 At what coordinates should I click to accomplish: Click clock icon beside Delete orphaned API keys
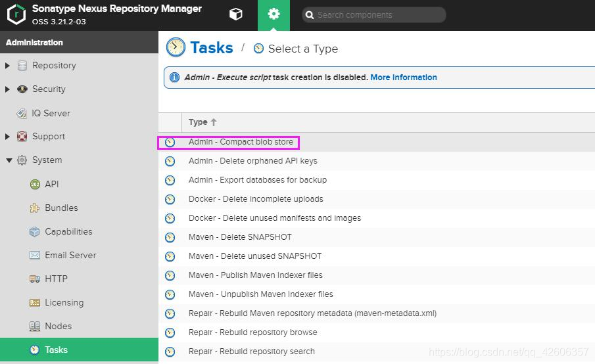click(170, 161)
